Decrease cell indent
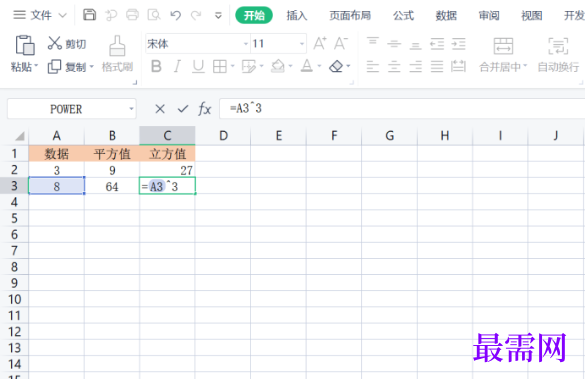The width and height of the screenshot is (585, 379). click(437, 44)
